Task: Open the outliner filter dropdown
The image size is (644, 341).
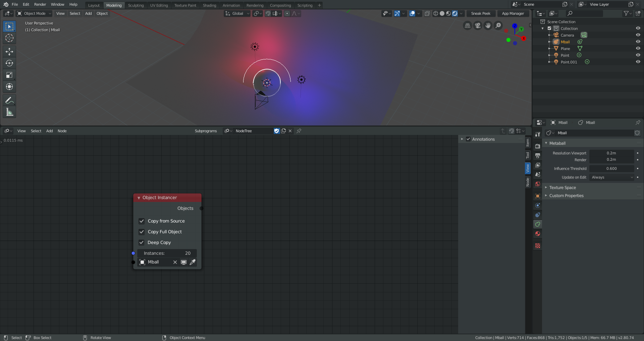Action: pos(628,13)
